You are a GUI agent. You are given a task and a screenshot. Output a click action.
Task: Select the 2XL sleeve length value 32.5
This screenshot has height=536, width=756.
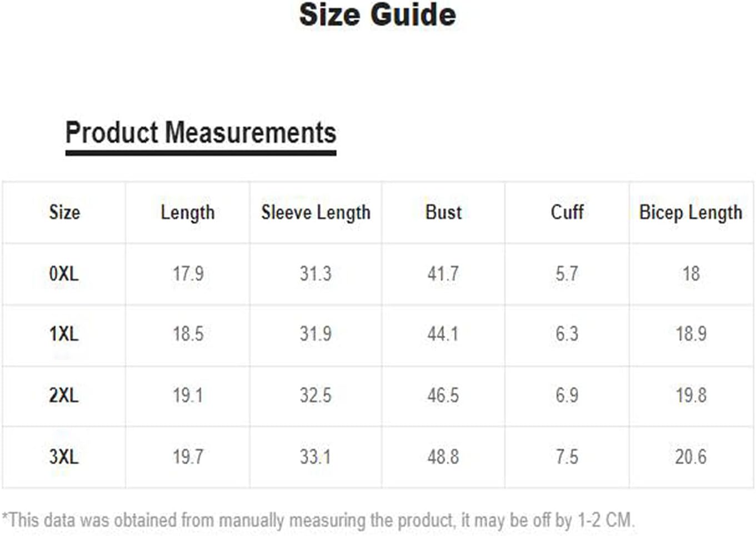click(316, 395)
